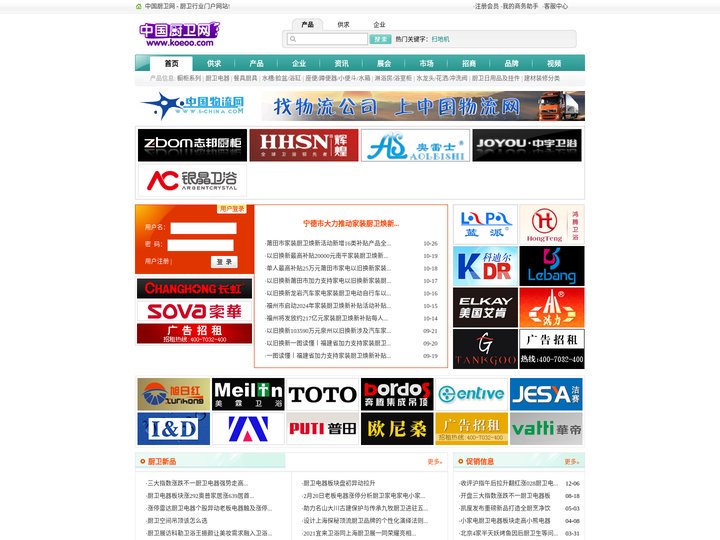720x540 pixels.
Task: Open the zbom 志邦厨柜 banner
Action: click(x=192, y=145)
